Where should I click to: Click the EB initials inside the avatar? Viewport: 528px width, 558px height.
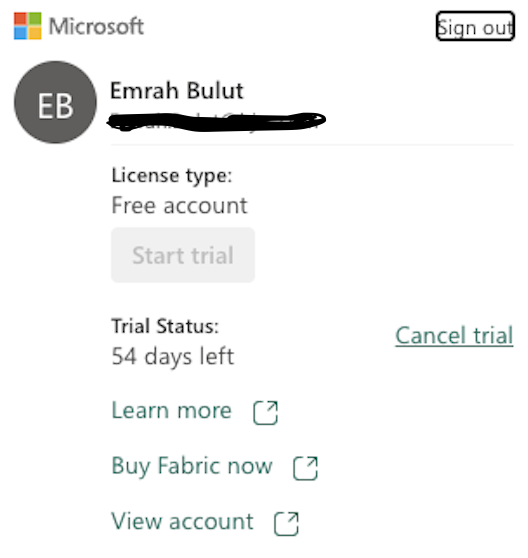(56, 106)
